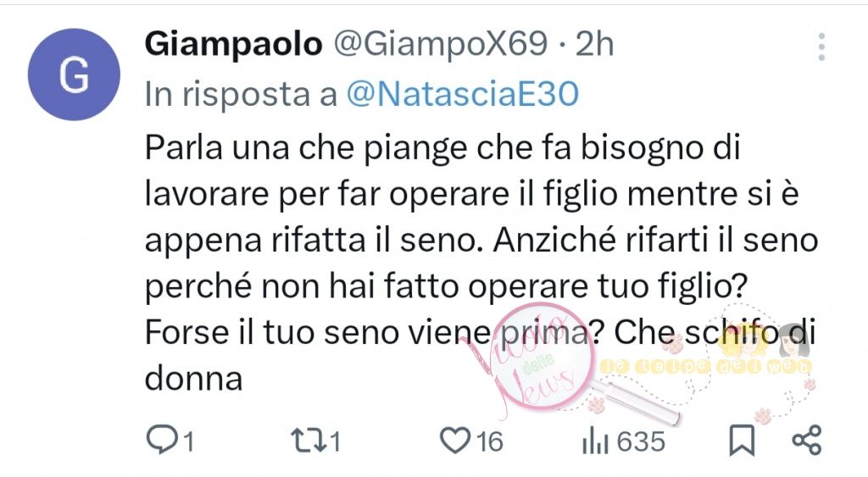Like the tweet with the heart icon

click(x=454, y=441)
